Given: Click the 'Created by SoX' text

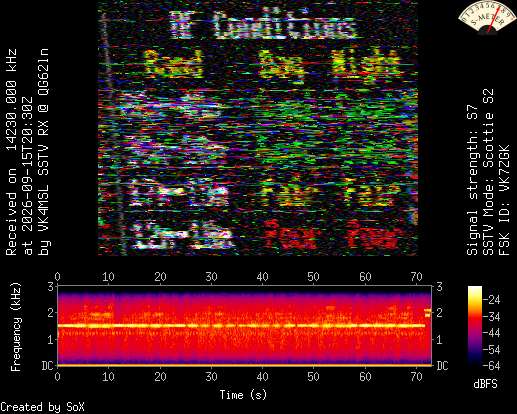Looking at the screenshot, I should coord(42,407).
